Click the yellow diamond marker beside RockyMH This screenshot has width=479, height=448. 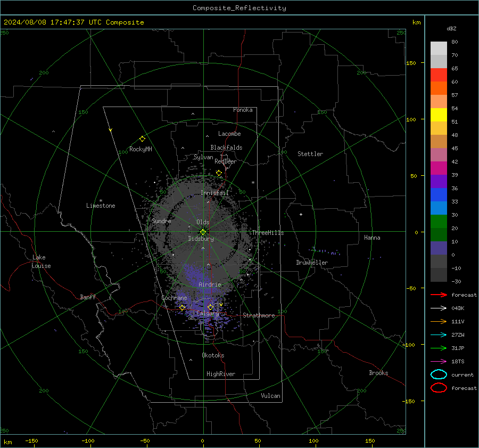point(142,139)
